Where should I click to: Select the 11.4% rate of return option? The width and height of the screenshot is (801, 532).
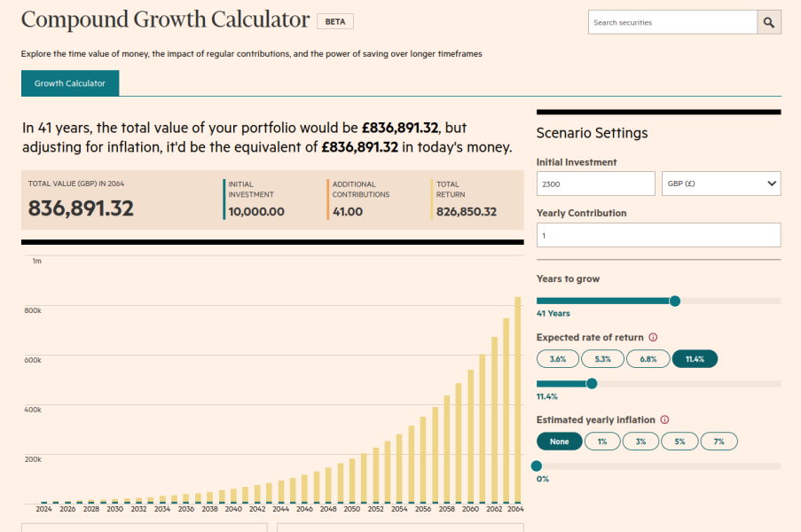click(695, 359)
